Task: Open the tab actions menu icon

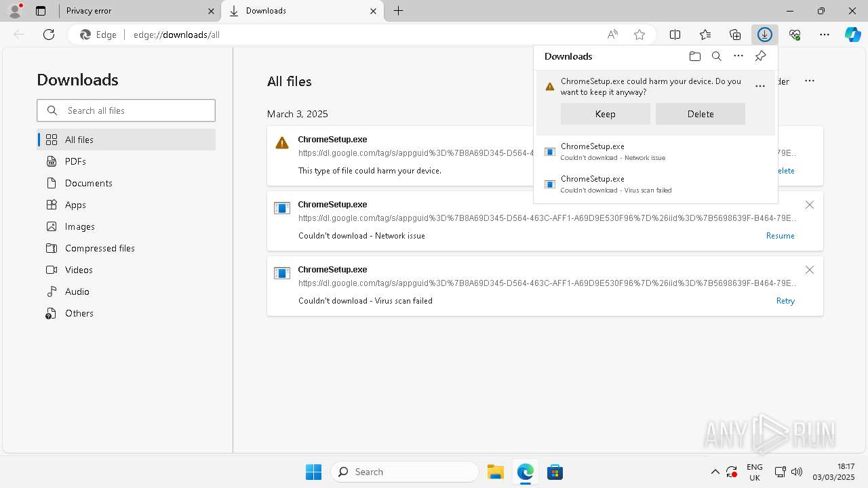Action: tap(41, 11)
